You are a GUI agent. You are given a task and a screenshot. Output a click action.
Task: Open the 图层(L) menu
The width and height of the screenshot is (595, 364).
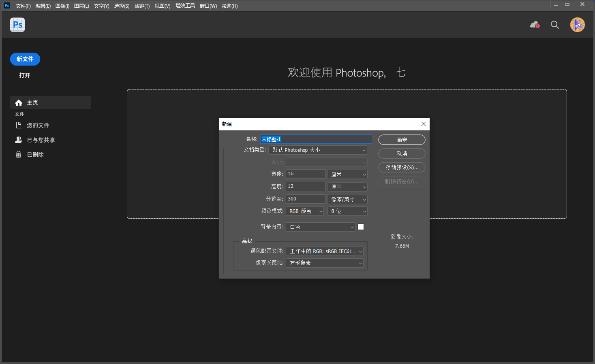click(81, 6)
